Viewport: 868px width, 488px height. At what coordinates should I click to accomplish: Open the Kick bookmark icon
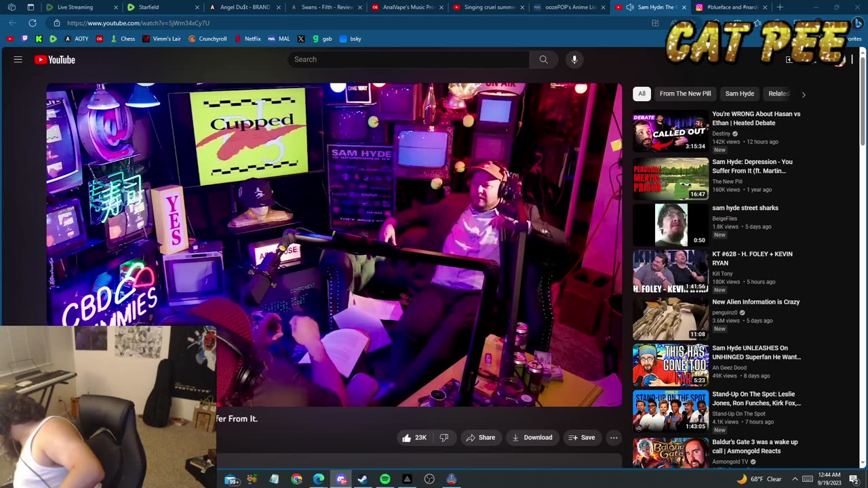(x=39, y=39)
